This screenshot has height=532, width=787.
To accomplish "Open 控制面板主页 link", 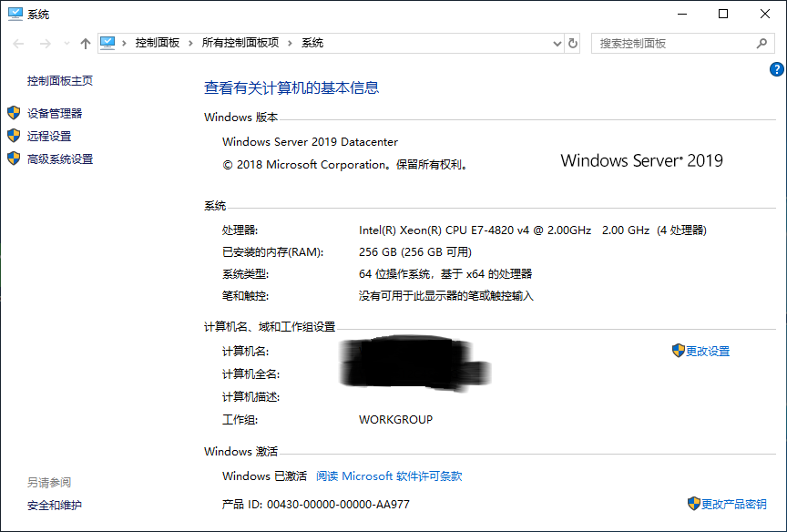I will (x=60, y=81).
